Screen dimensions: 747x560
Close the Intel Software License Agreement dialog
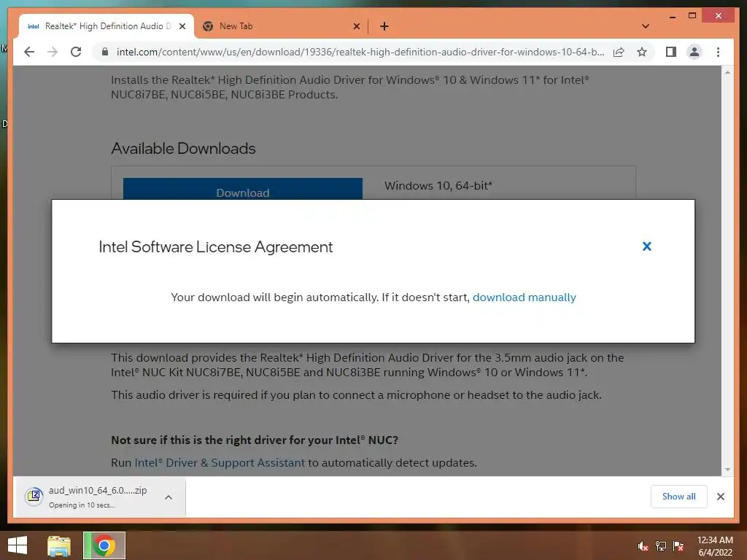click(x=646, y=246)
